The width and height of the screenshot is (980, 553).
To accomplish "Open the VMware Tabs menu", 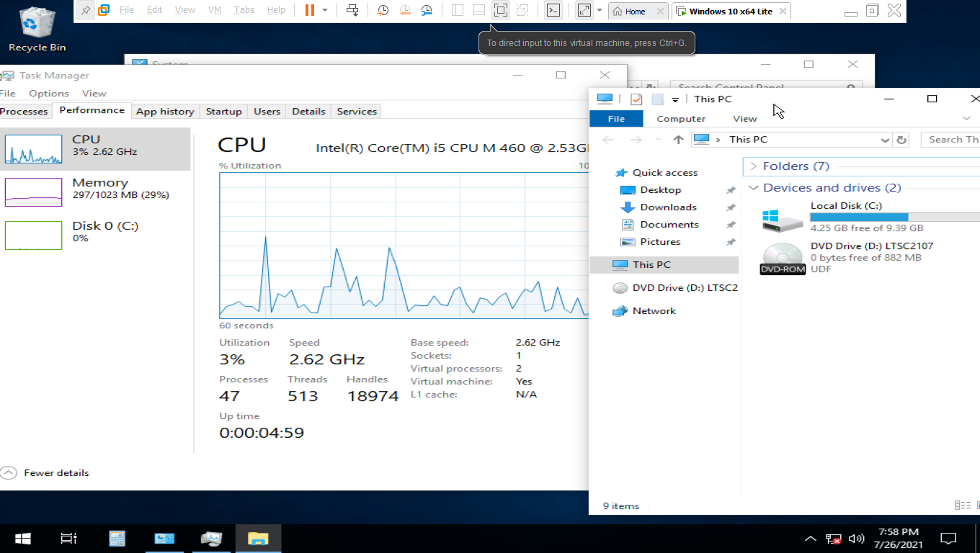I will tap(244, 10).
